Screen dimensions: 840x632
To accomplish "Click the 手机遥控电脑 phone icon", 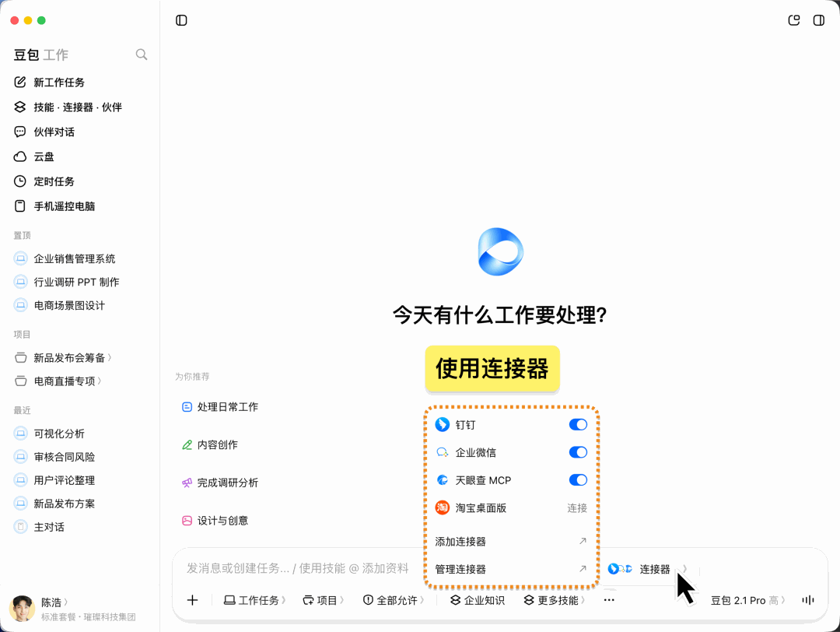I will click(19, 205).
